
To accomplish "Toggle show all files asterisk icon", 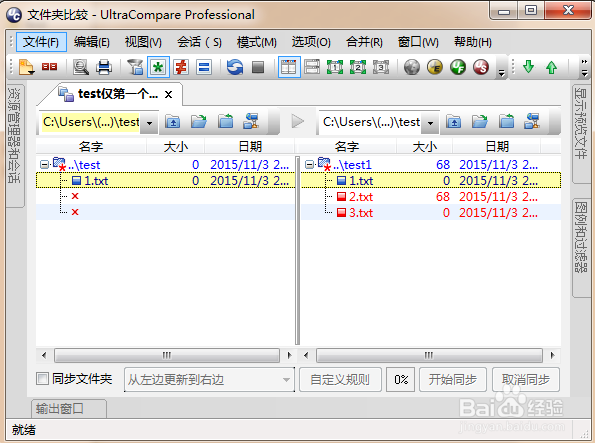I will (x=158, y=67).
